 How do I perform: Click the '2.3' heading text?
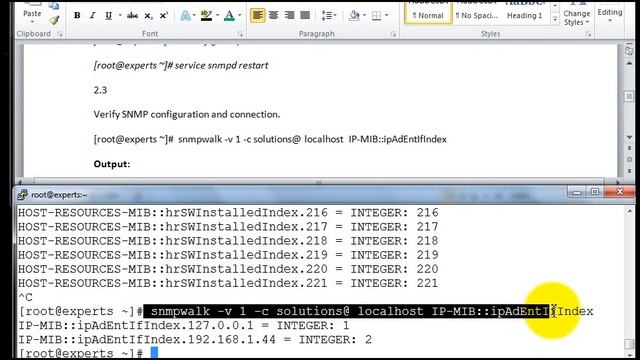pos(100,90)
